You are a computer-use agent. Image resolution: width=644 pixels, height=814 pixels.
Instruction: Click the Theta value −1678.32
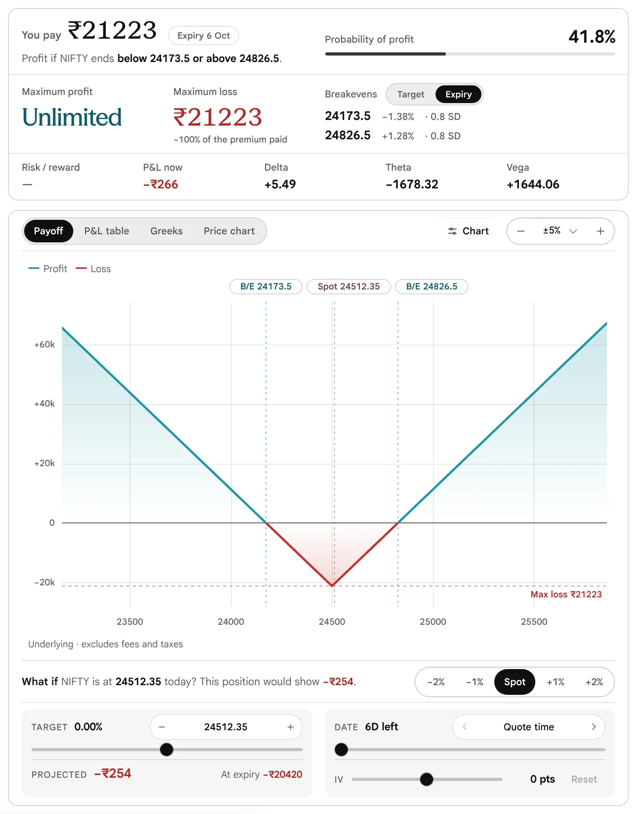point(412,184)
